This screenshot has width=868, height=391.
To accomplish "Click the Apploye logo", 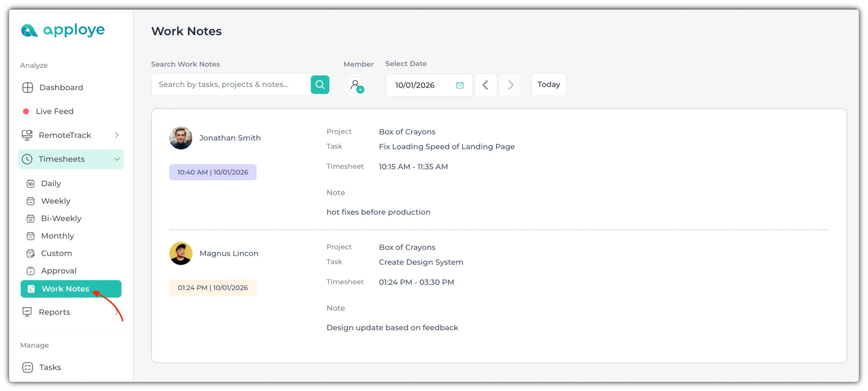I will (63, 30).
